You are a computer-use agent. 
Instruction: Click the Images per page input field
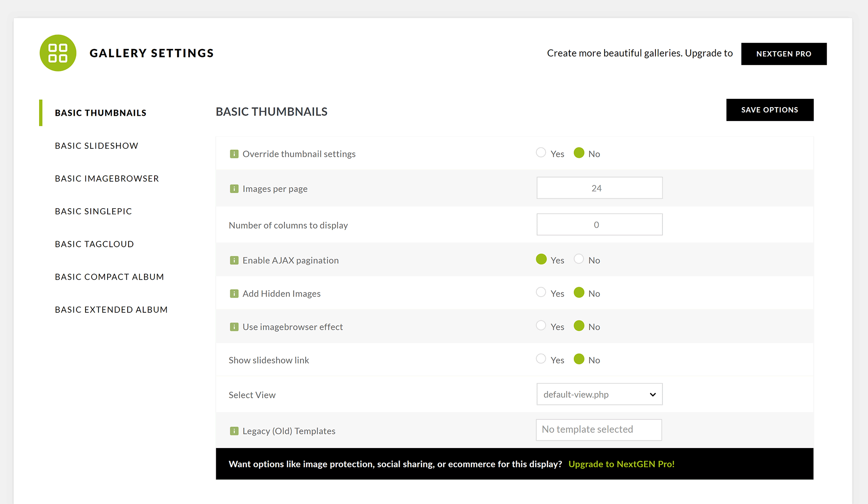click(599, 188)
